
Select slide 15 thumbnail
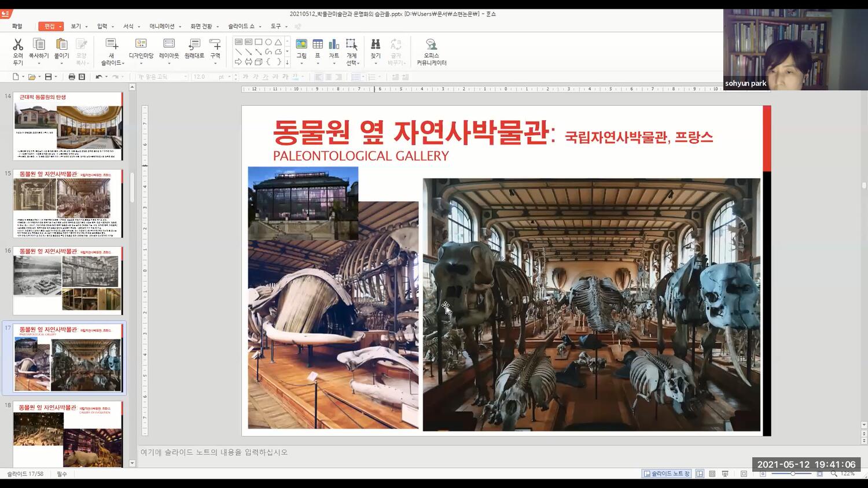click(68, 204)
